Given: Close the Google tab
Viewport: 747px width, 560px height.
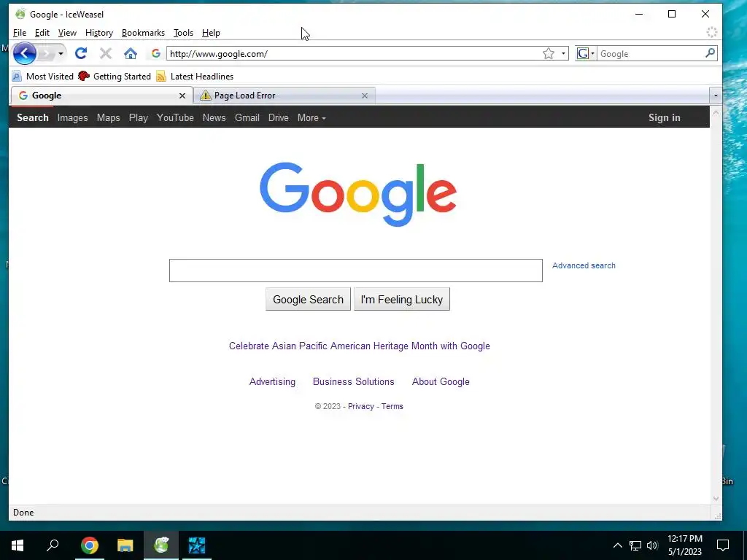Looking at the screenshot, I should pyautogui.click(x=182, y=96).
